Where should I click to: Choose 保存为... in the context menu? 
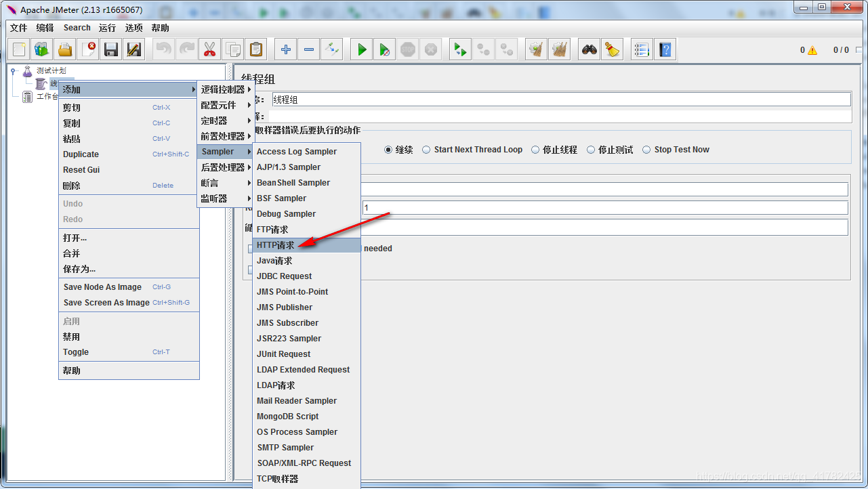coord(129,269)
